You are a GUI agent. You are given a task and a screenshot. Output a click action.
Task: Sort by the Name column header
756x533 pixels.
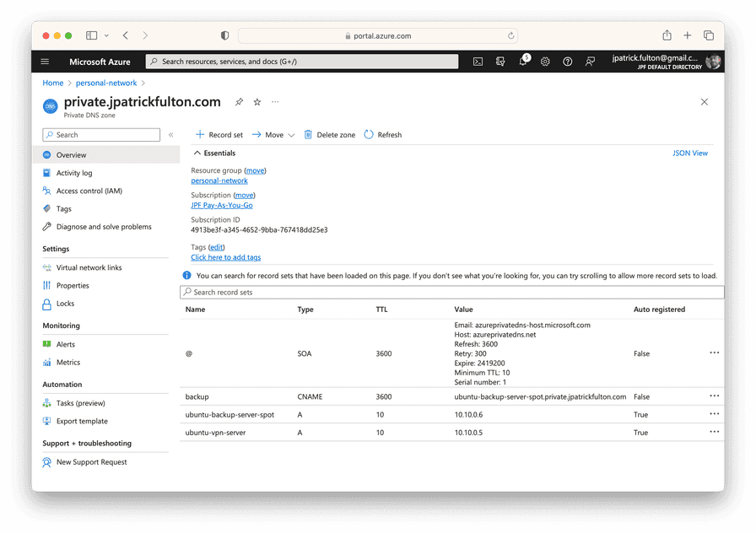click(x=195, y=310)
